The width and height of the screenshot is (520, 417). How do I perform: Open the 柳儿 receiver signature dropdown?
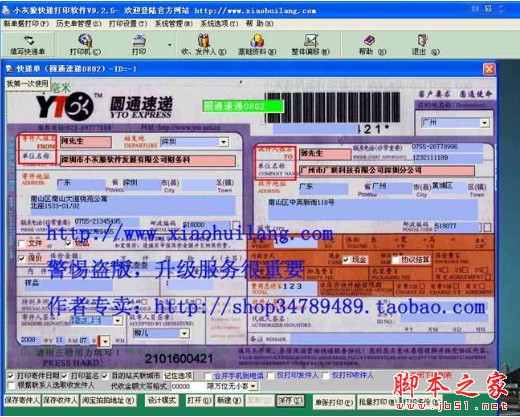pos(184,333)
